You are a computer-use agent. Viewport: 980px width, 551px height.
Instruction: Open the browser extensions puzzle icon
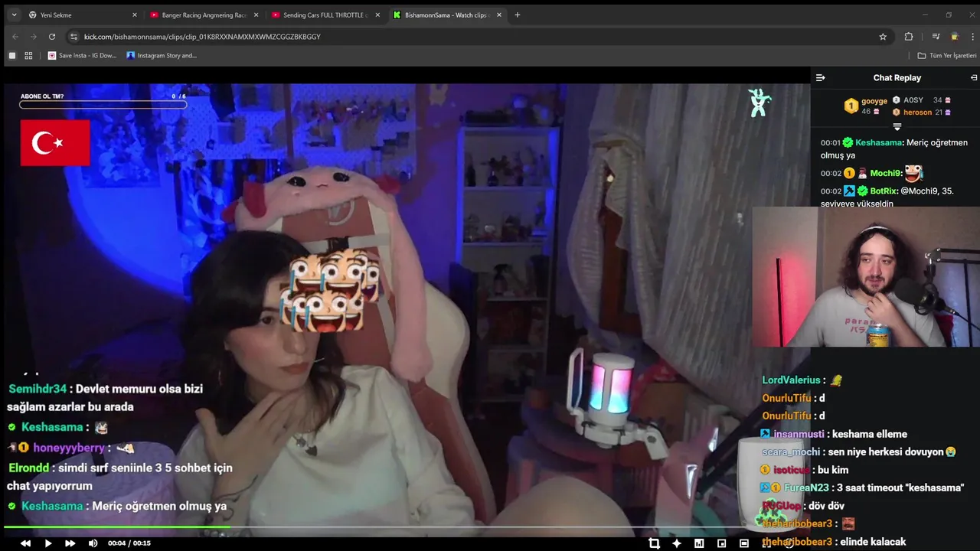pos(909,36)
